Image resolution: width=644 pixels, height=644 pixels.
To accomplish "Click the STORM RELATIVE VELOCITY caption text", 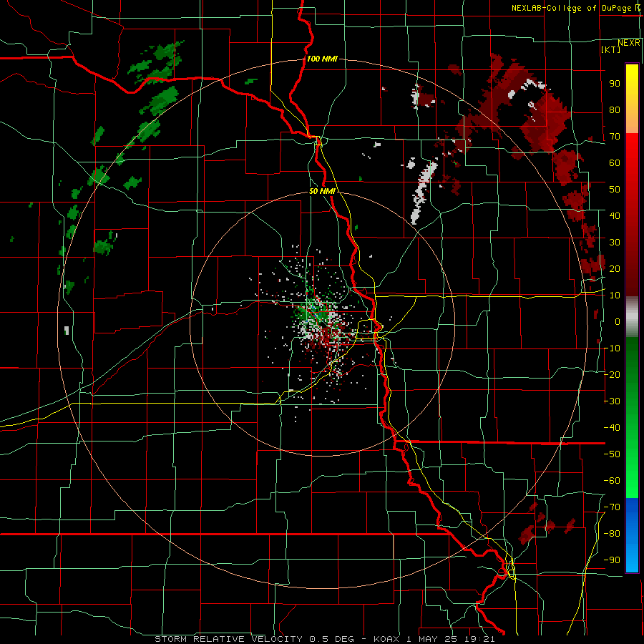I will 230,639.
